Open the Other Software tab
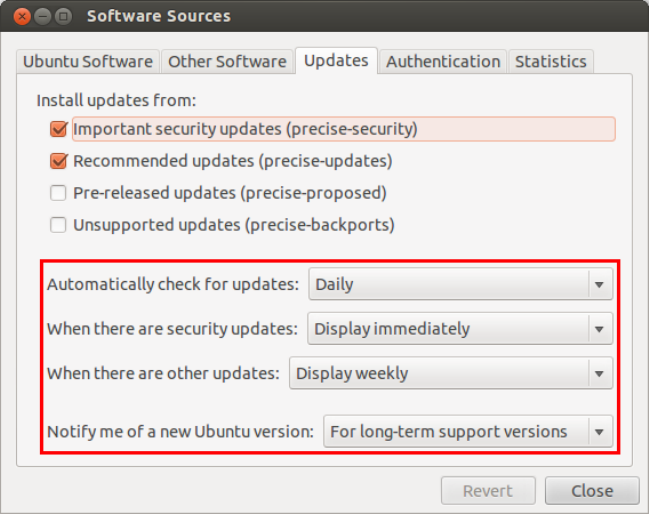This screenshot has height=514, width=649. (228, 61)
